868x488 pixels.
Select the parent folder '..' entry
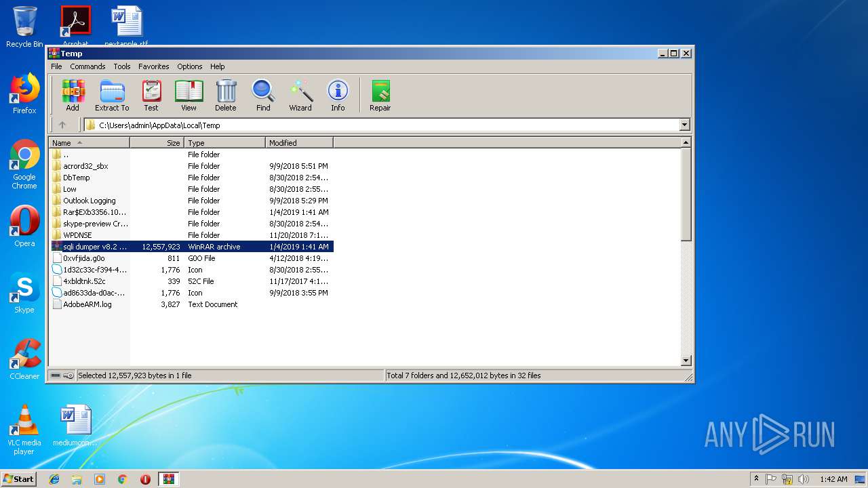pos(191,155)
